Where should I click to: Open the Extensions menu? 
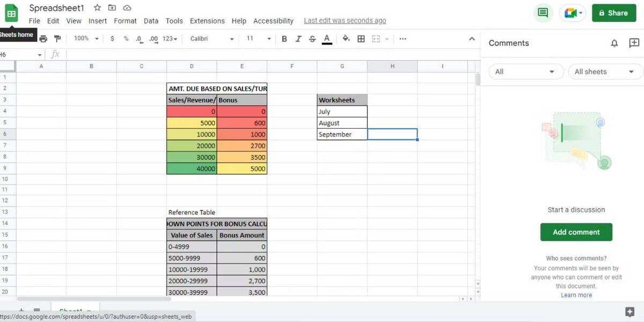pyautogui.click(x=207, y=21)
